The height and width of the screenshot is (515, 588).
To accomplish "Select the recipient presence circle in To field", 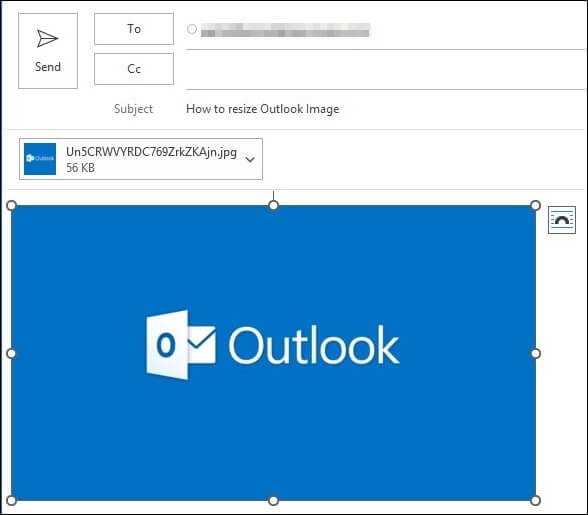I will (x=192, y=29).
